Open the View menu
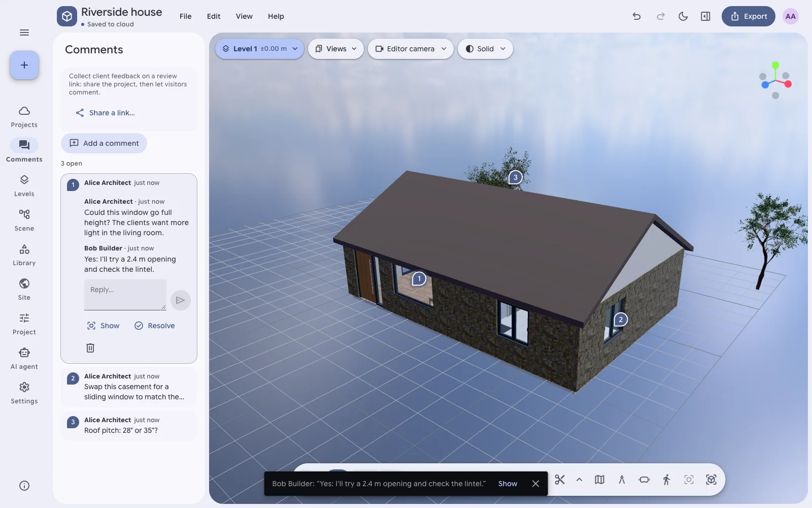The height and width of the screenshot is (508, 812). click(244, 16)
